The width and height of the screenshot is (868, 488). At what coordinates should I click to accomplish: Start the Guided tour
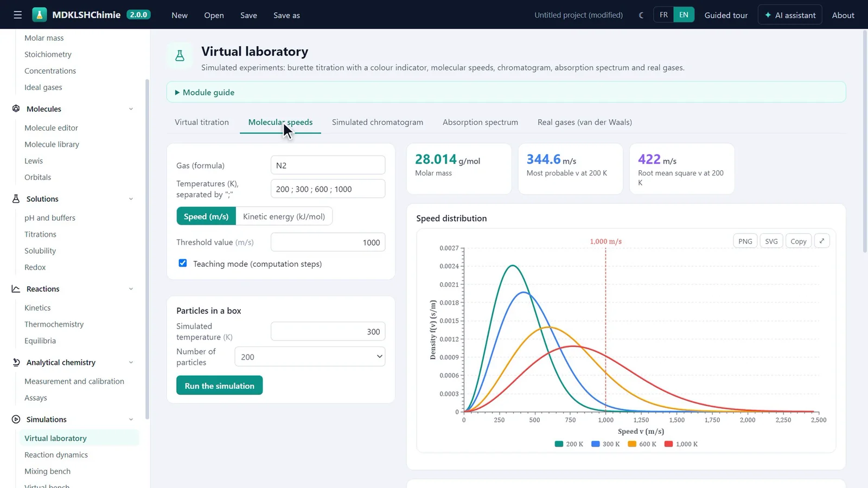726,15
